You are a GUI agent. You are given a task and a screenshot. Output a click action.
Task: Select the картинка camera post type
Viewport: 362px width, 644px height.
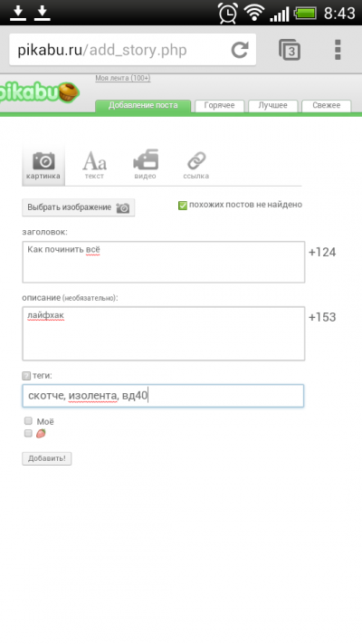pyautogui.click(x=43, y=165)
